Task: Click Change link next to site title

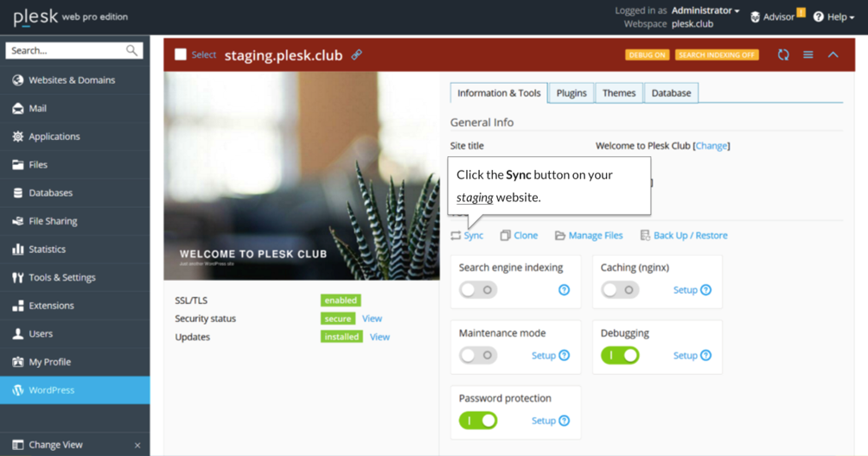Action: pos(712,146)
